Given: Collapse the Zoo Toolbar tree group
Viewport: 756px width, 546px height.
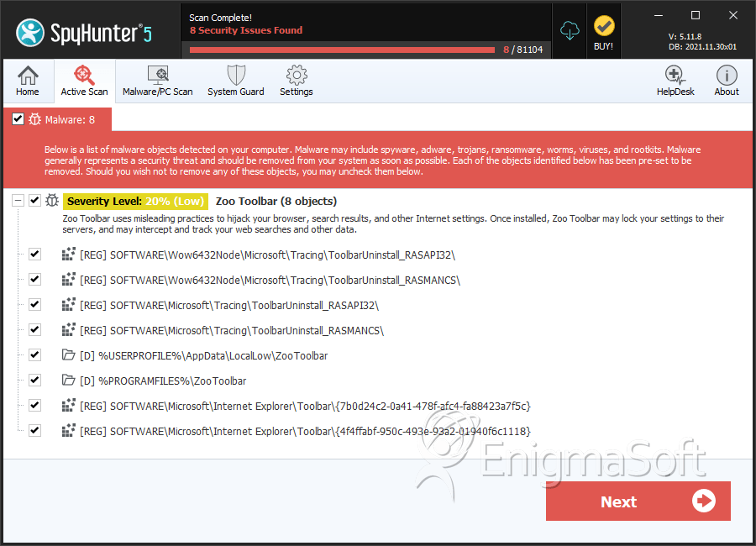Looking at the screenshot, I should (18, 201).
